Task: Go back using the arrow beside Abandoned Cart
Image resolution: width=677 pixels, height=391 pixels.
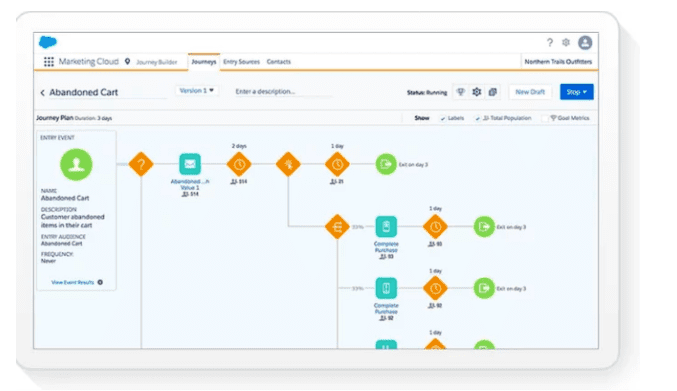Action: click(x=42, y=92)
